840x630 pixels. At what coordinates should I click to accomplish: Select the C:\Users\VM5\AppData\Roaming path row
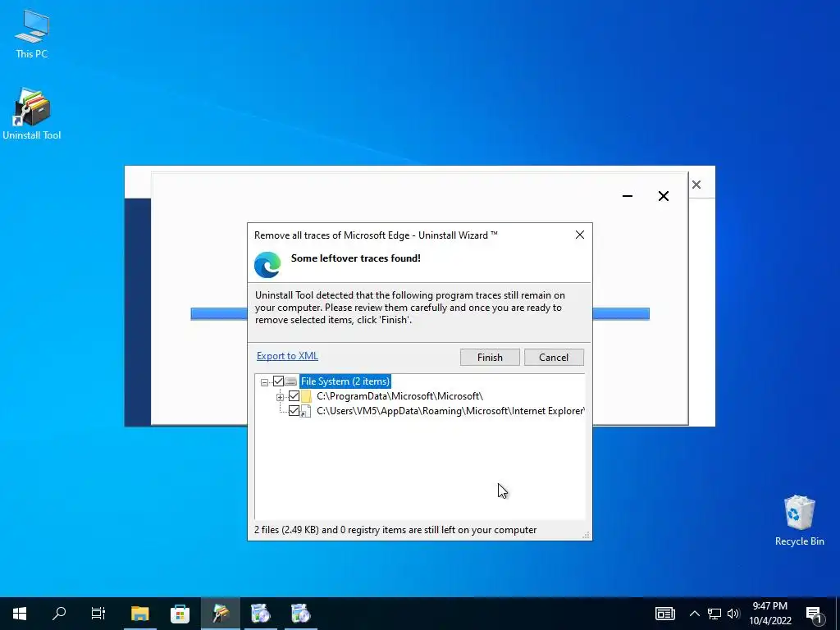450,412
